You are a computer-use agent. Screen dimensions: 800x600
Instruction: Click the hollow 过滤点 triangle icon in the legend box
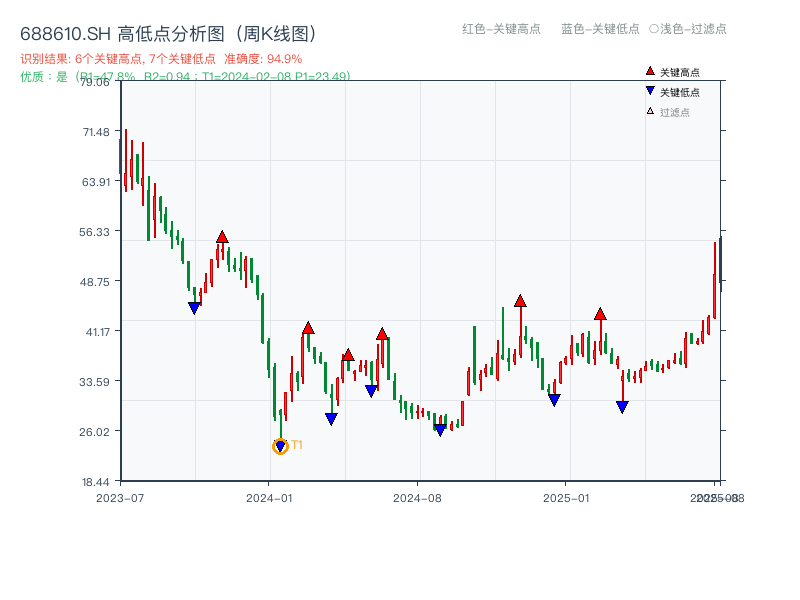click(649, 111)
